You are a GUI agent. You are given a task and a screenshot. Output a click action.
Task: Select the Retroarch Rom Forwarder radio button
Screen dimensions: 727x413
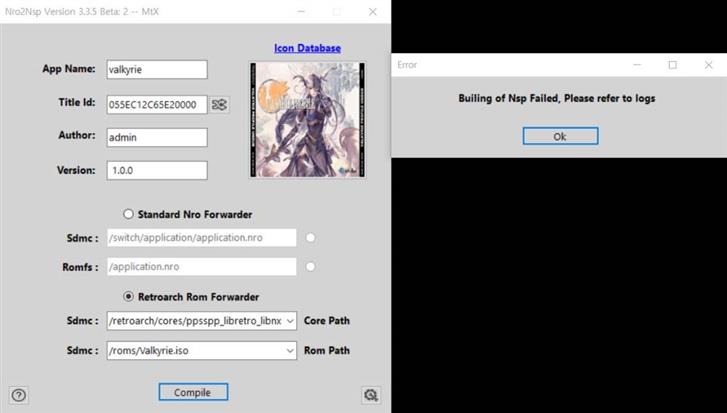[128, 297]
